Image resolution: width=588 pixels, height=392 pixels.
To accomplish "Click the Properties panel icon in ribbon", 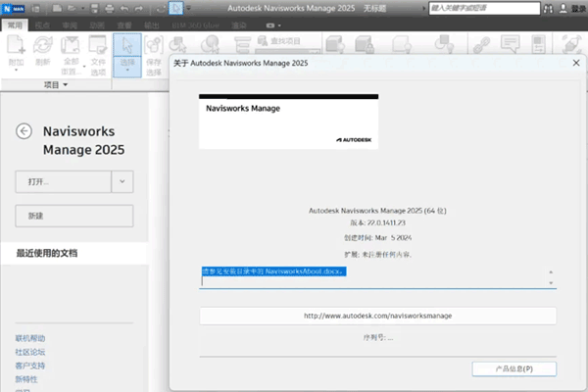I will point(538,44).
